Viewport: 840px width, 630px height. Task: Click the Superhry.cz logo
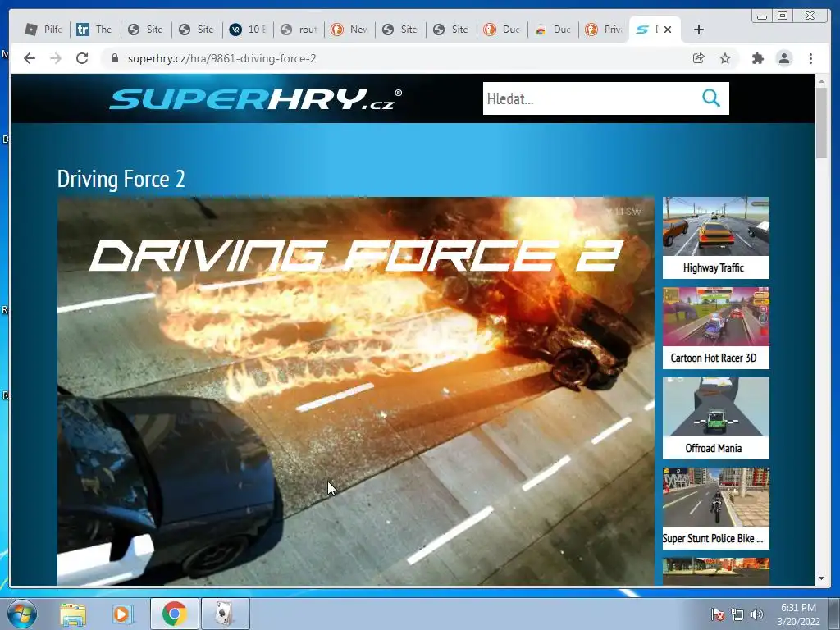click(256, 99)
